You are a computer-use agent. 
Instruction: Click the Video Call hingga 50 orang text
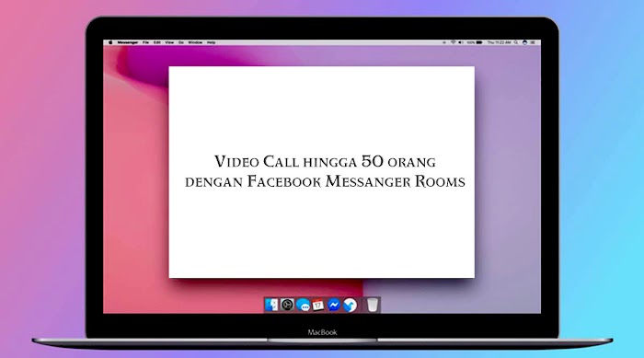click(x=325, y=162)
